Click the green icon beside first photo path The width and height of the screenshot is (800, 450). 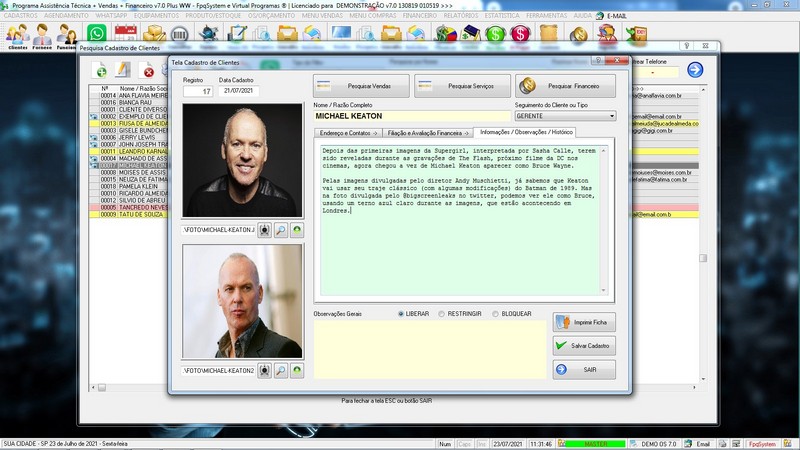tap(297, 230)
